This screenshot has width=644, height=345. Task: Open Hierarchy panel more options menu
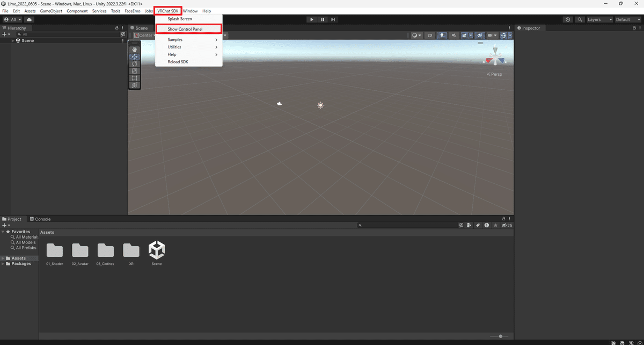123,28
